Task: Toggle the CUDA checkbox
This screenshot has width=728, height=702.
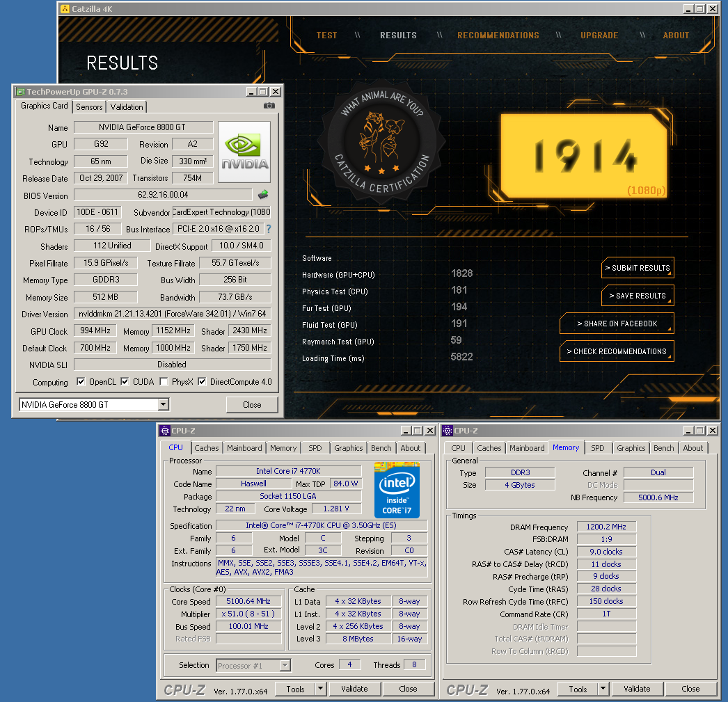Action: pos(125,381)
